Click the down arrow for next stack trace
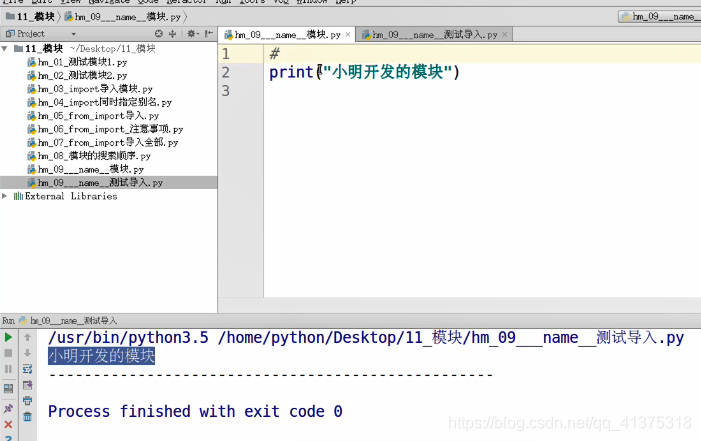The image size is (701, 441). pos(27,353)
